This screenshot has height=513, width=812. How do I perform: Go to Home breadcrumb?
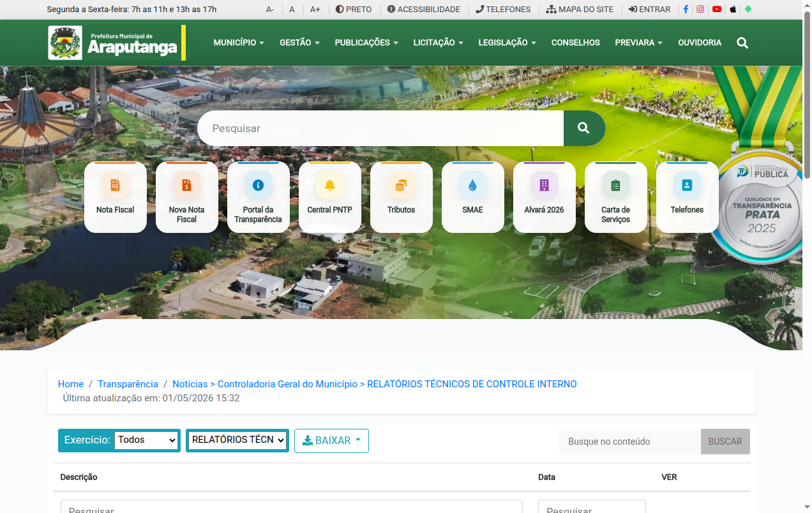pos(71,384)
